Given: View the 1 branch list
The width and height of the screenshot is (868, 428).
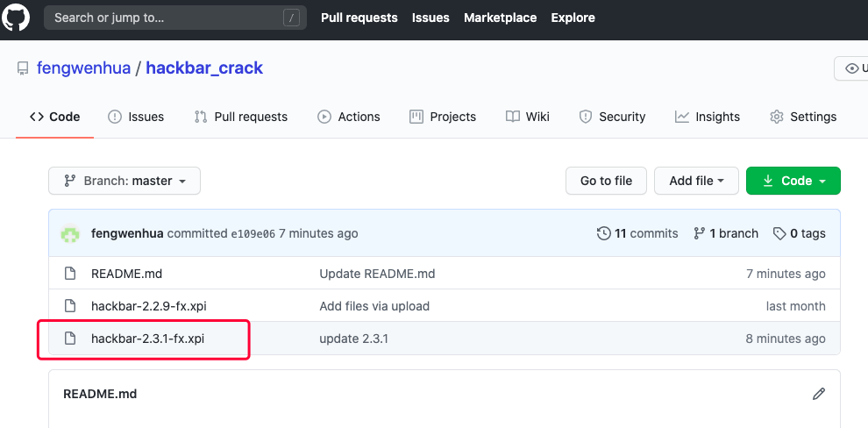Looking at the screenshot, I should [726, 233].
